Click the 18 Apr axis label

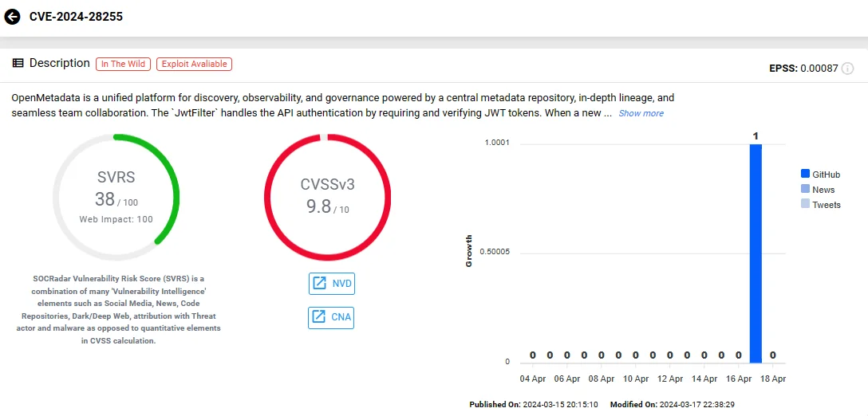tap(771, 379)
